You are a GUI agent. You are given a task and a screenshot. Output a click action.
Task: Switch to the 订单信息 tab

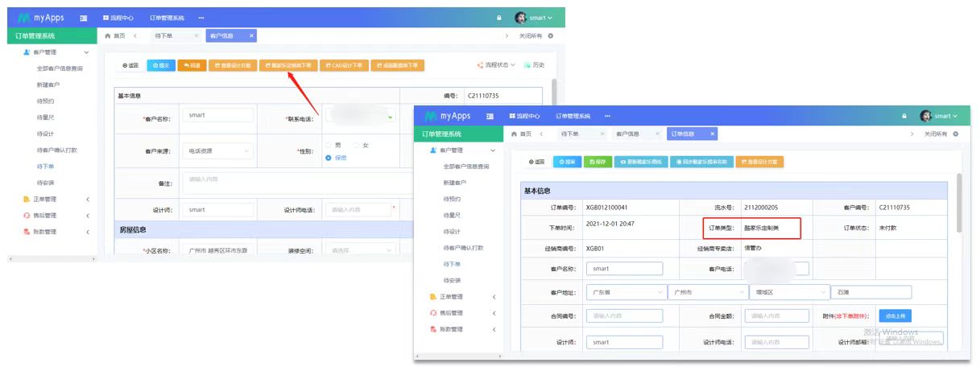(683, 134)
